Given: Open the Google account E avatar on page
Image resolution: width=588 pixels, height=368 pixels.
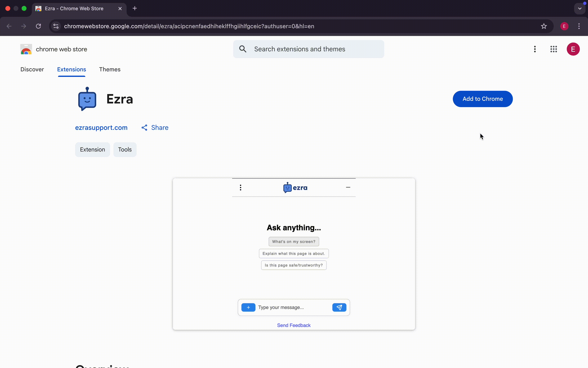Looking at the screenshot, I should (x=573, y=49).
